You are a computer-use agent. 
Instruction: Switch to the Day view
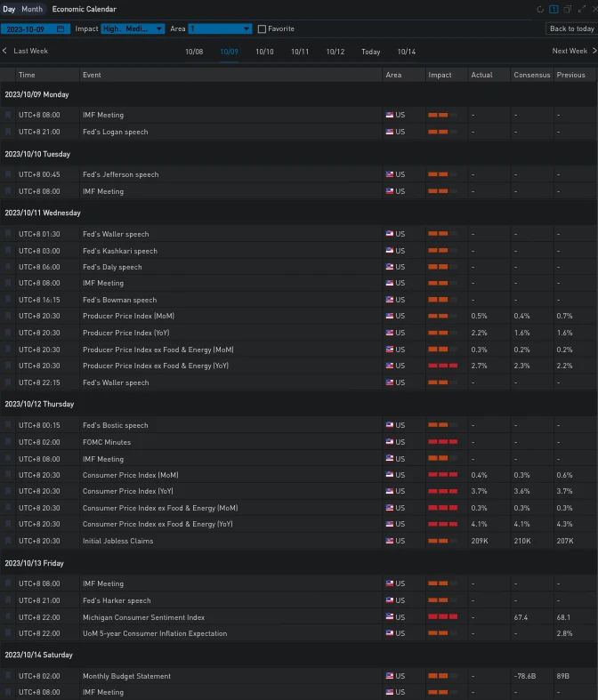9,9
